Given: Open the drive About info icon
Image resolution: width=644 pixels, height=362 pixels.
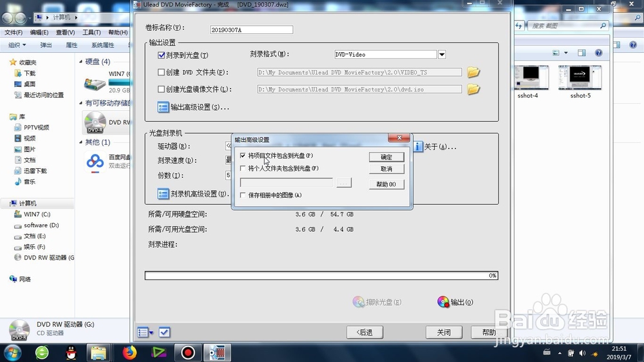Looking at the screenshot, I should (418, 147).
